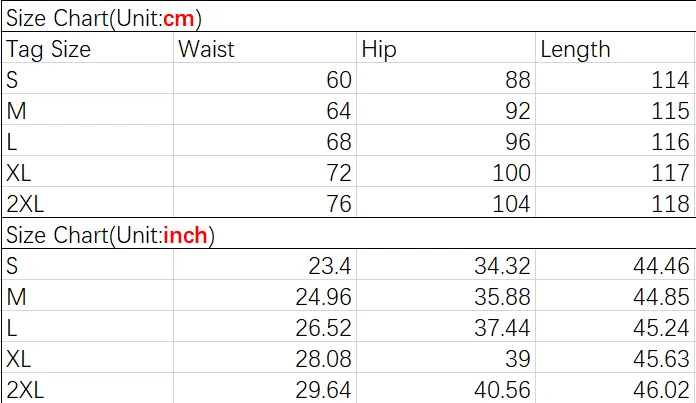Click the 'Tag Size' header cell
The width and height of the screenshot is (696, 403).
point(87,47)
